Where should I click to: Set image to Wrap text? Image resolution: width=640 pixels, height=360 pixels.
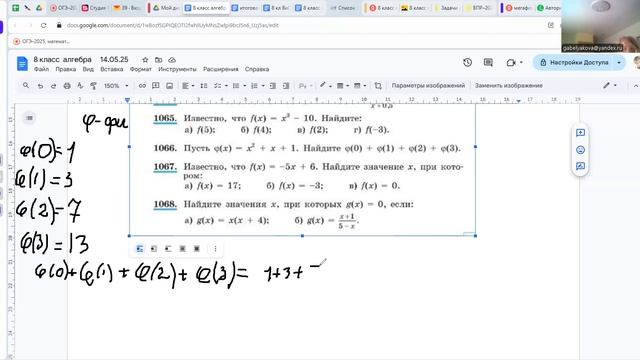(x=154, y=249)
